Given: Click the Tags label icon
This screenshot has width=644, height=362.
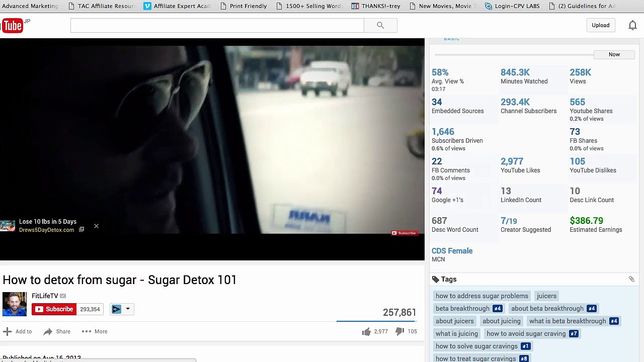Looking at the screenshot, I should coord(435,279).
